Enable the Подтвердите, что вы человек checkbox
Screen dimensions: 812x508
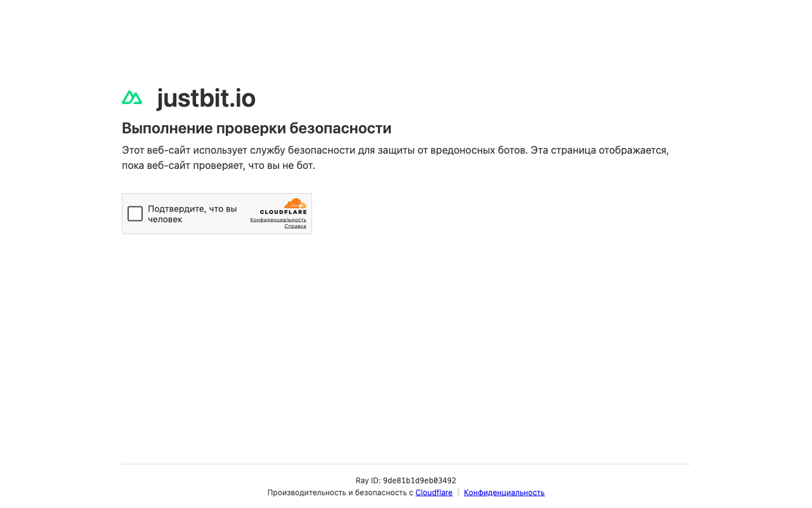(x=135, y=213)
